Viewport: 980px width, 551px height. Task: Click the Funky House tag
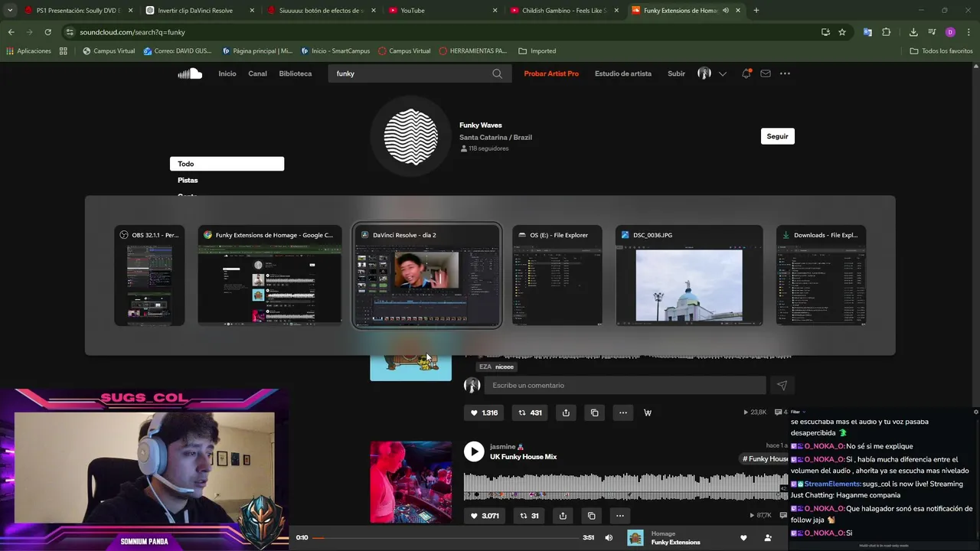766,458
